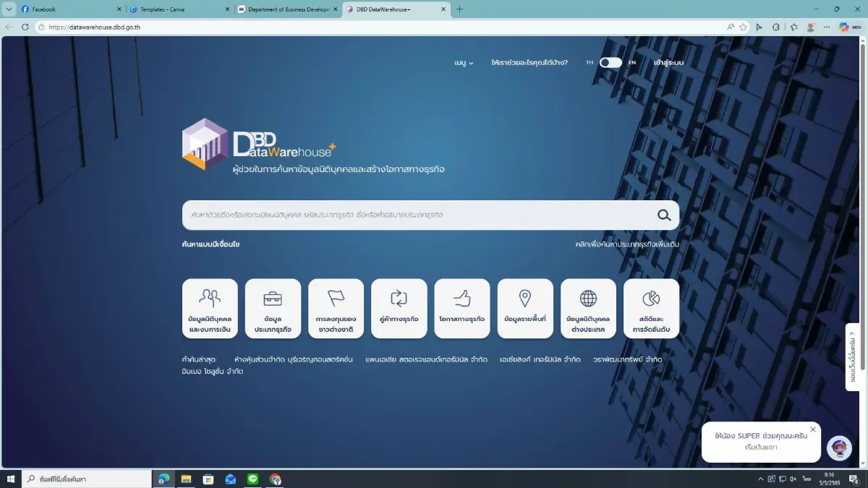Screen dimensions: 868x488
Task: Select recent keyword อิมเมจ โซลูชั่น จำกัด
Action: pos(213,372)
